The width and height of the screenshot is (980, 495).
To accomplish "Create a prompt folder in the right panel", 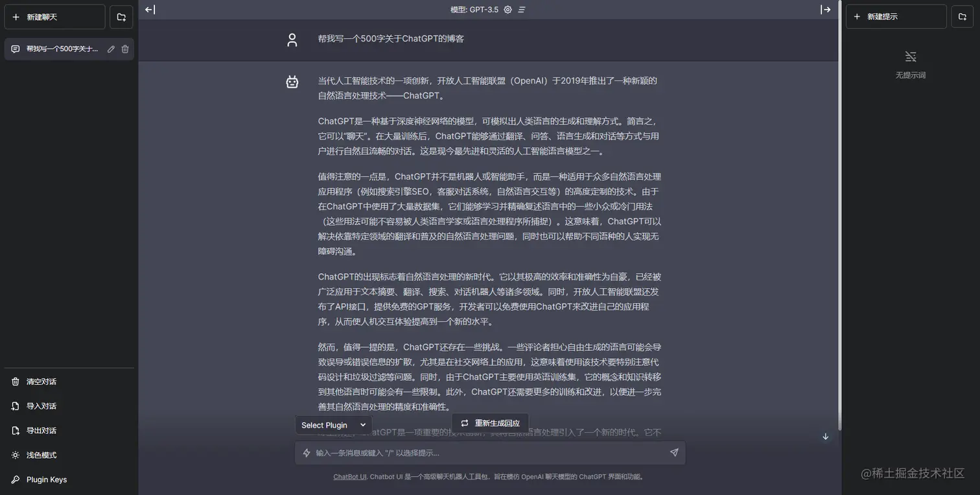I will click(x=962, y=17).
